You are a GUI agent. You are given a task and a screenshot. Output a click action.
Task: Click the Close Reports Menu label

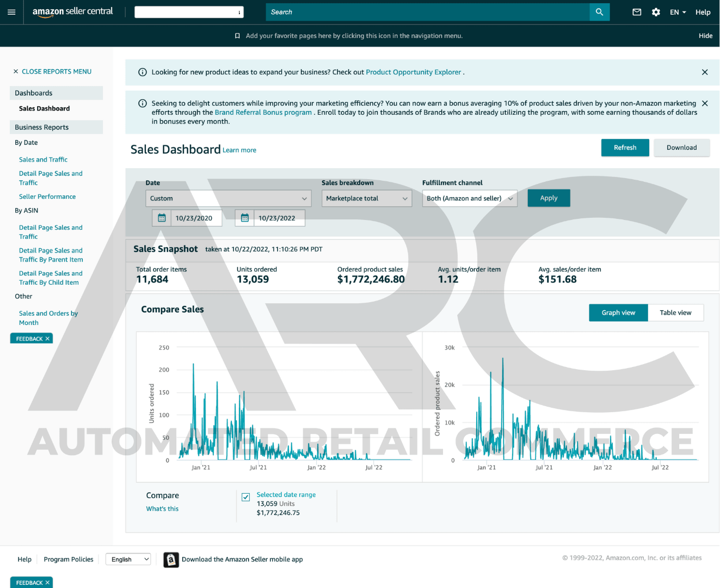tap(57, 71)
